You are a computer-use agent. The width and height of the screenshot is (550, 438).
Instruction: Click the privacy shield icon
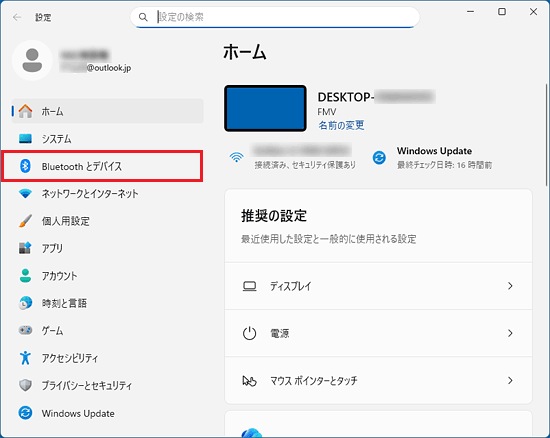[25, 385]
